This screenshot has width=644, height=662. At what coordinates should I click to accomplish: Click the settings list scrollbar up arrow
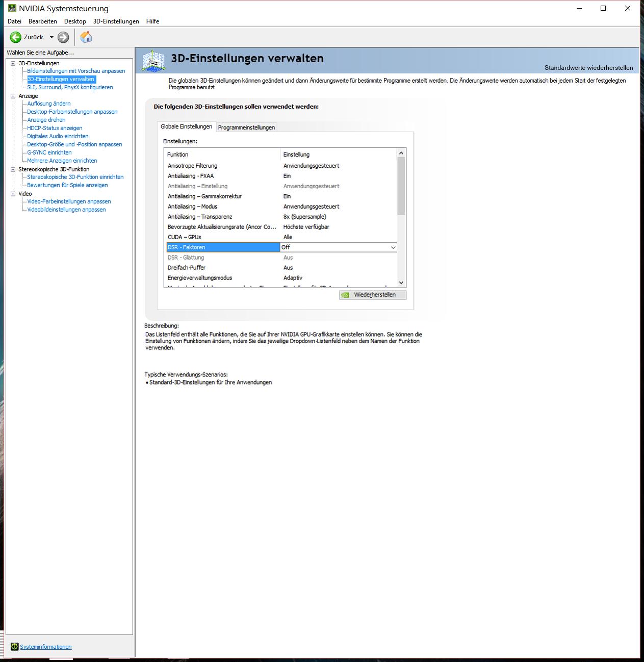point(401,153)
